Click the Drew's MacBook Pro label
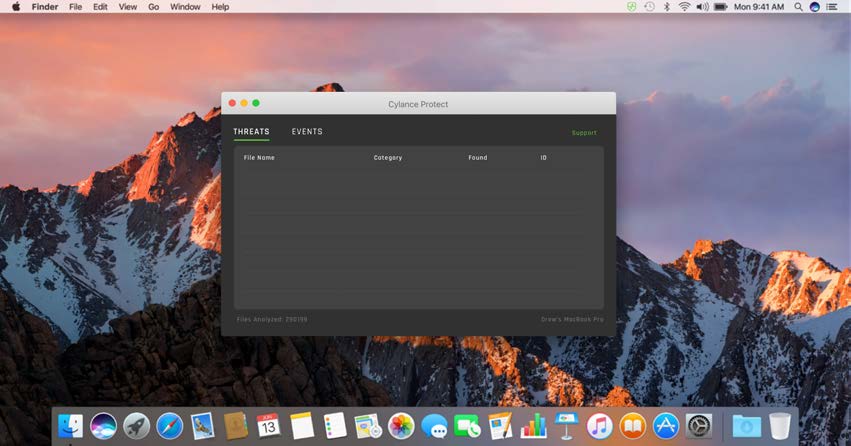This screenshot has height=446, width=851. (x=572, y=320)
